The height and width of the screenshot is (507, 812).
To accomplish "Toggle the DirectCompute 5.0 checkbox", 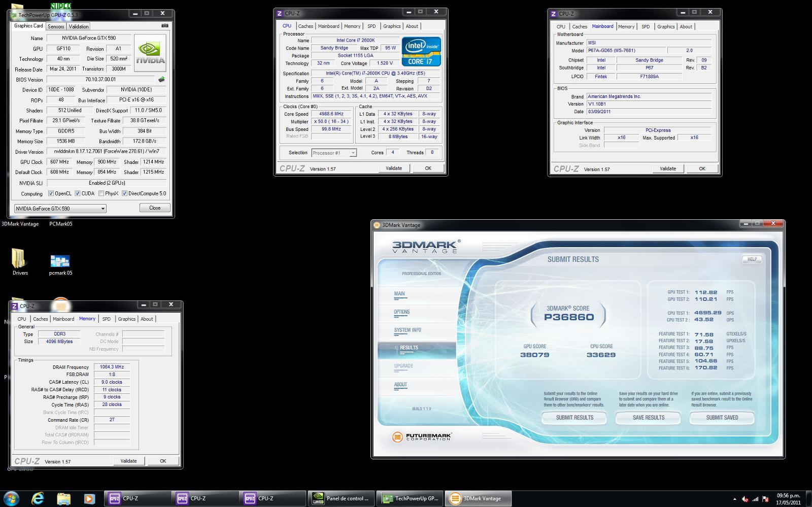I will tap(124, 193).
